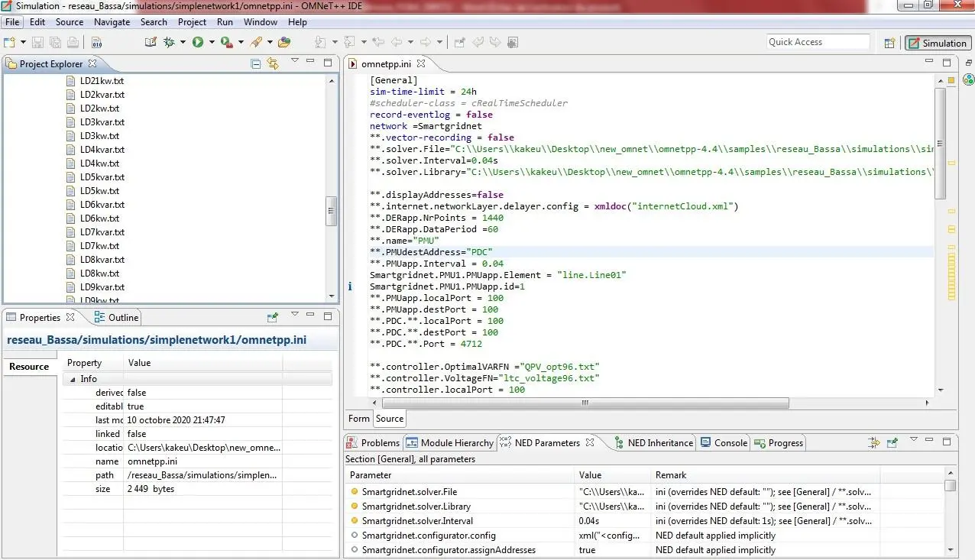Select LD5kvar.txt in Project Explorer
Image resolution: width=975 pixels, height=560 pixels.
(102, 177)
